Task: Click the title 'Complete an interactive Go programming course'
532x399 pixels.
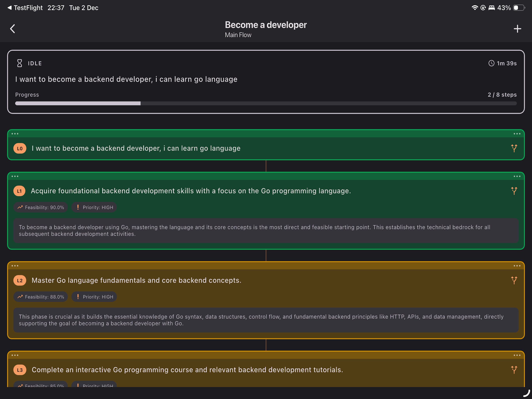Action: [187, 370]
